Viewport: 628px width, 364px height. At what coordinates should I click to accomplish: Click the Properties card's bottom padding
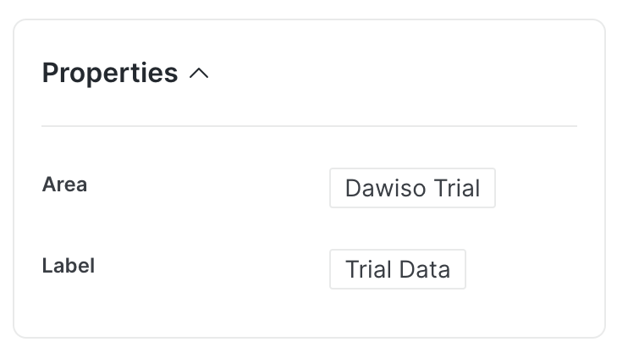click(309, 317)
